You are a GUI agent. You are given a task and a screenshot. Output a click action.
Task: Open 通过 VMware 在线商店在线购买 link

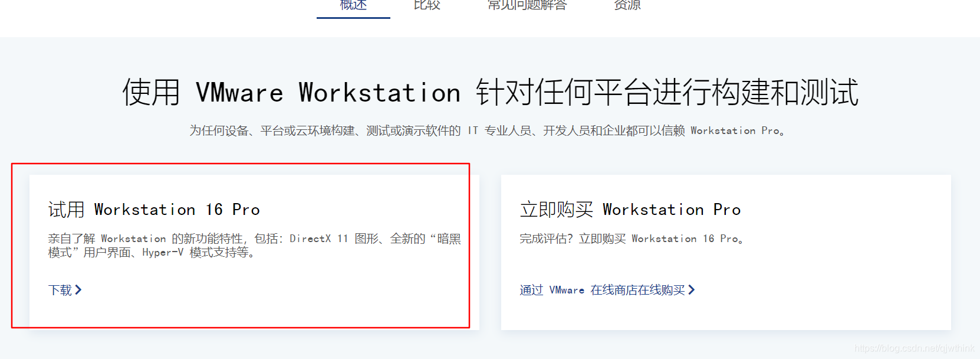tap(602, 290)
